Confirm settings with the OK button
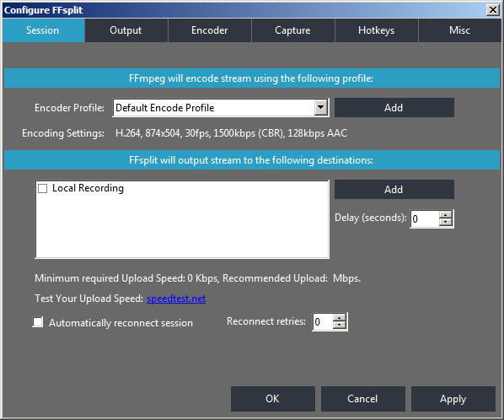Viewport: 504px width, 420px height. click(x=272, y=399)
